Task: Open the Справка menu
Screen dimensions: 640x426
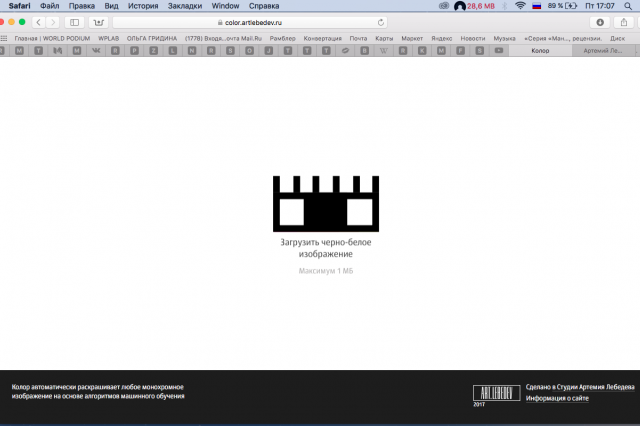Action: point(264,6)
